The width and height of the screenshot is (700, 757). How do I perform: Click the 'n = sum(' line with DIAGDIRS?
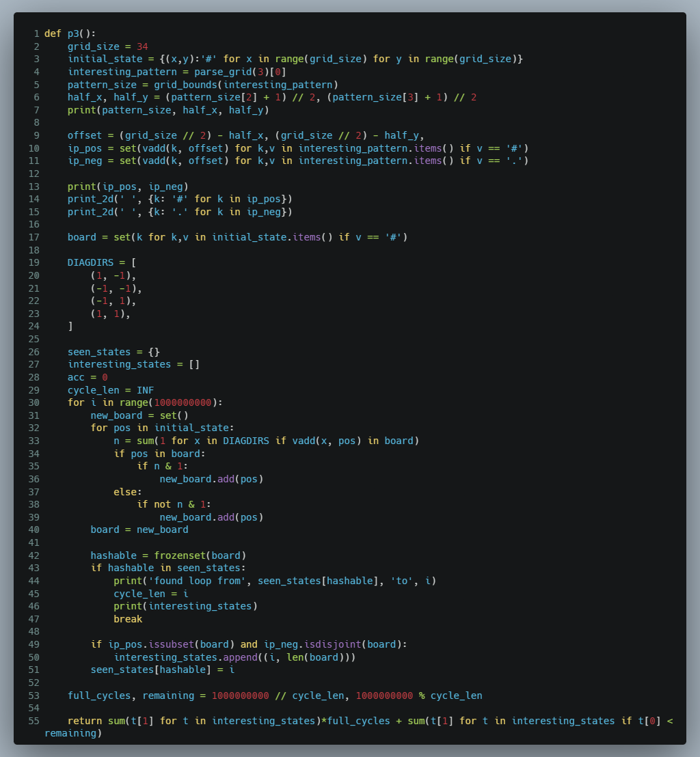[266, 441]
